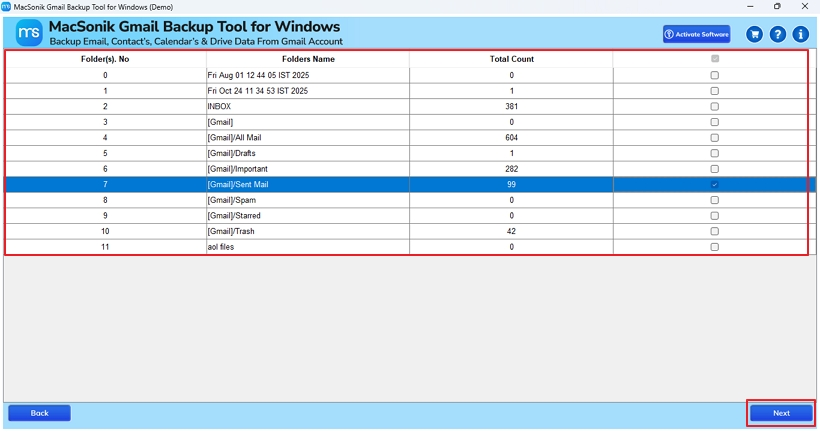Check the [Gmail]/All Mail checkbox
This screenshot has width=820, height=432.
[x=714, y=138]
